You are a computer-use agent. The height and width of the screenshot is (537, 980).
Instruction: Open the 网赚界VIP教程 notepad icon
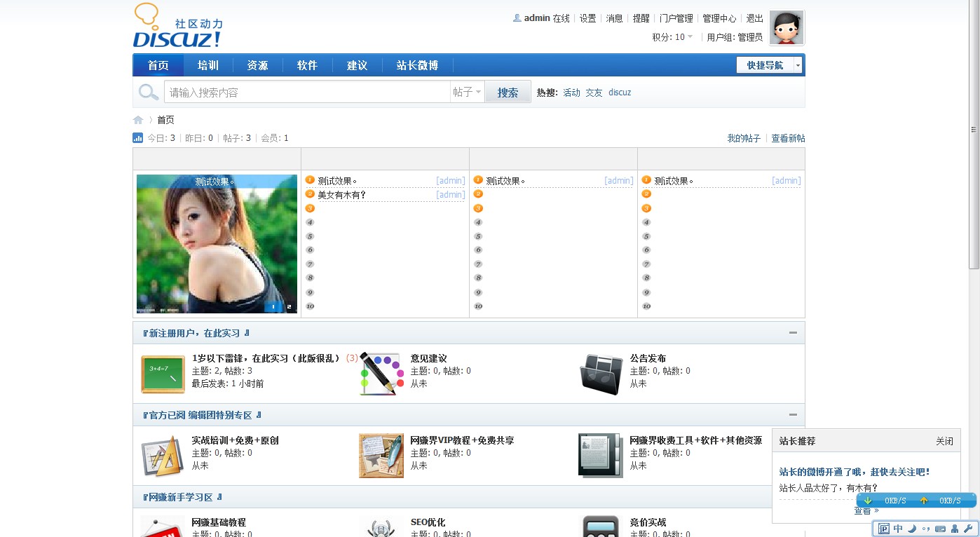coord(381,456)
